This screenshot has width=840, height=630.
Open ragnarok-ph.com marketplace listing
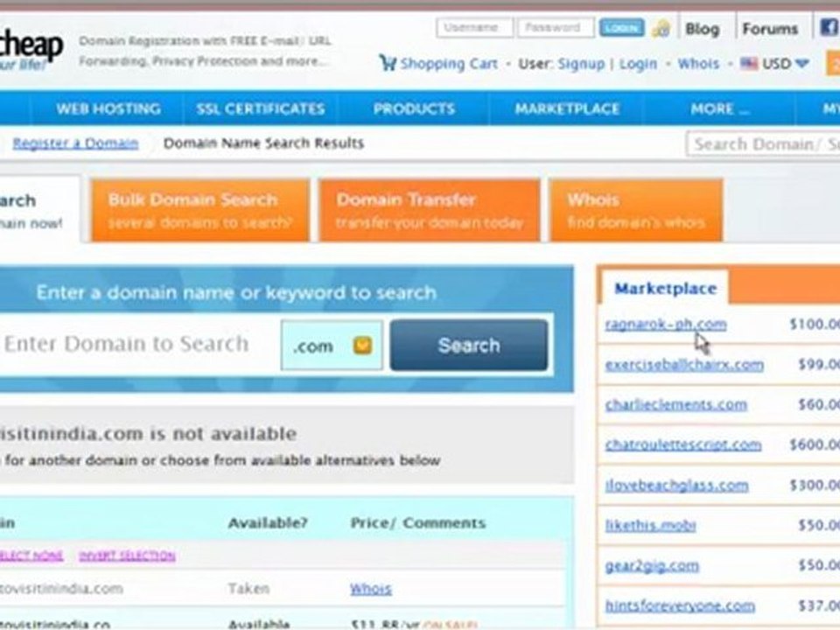(x=666, y=324)
